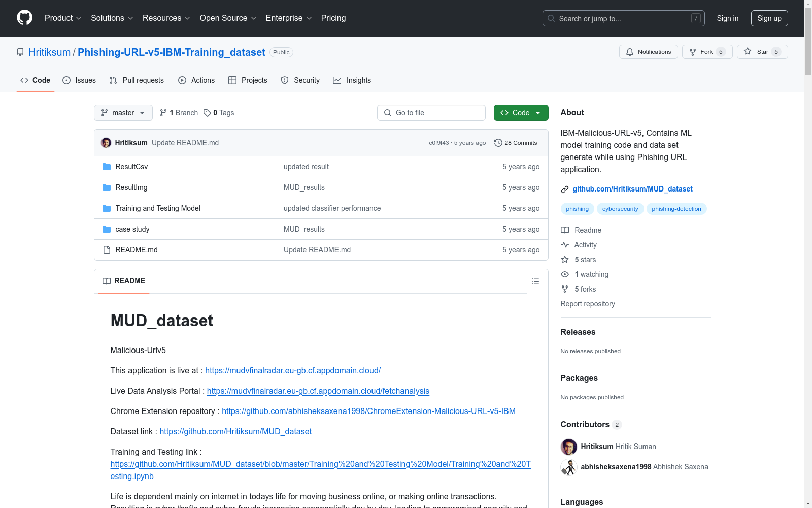
Task: View 1 Branch
Action: point(179,113)
